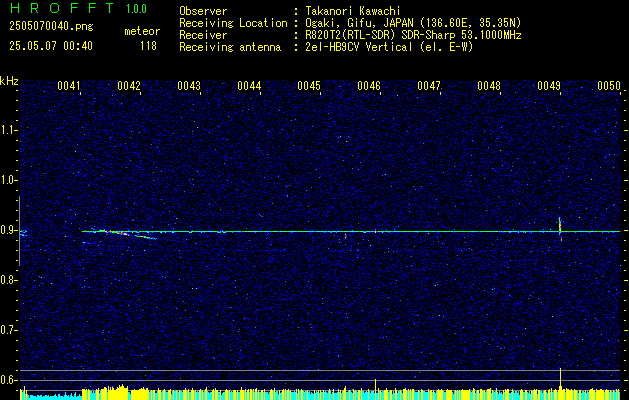The width and height of the screenshot is (629, 400).
Task: Click time marker 0042
Action: (x=129, y=86)
